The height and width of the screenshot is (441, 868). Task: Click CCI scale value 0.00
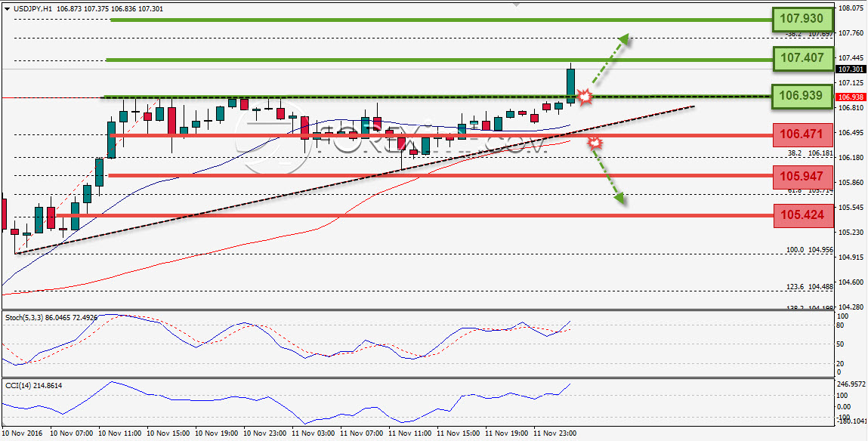tap(844, 406)
